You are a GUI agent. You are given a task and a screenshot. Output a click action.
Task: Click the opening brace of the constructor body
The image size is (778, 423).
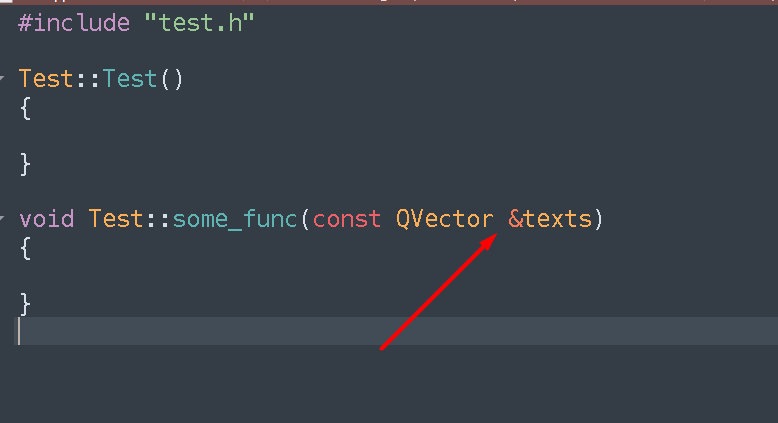26,107
